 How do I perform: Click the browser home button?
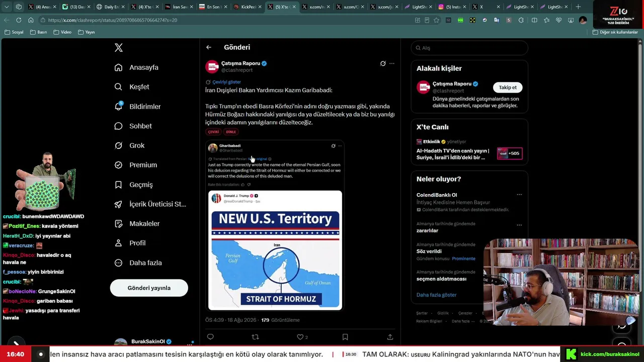coord(31,20)
